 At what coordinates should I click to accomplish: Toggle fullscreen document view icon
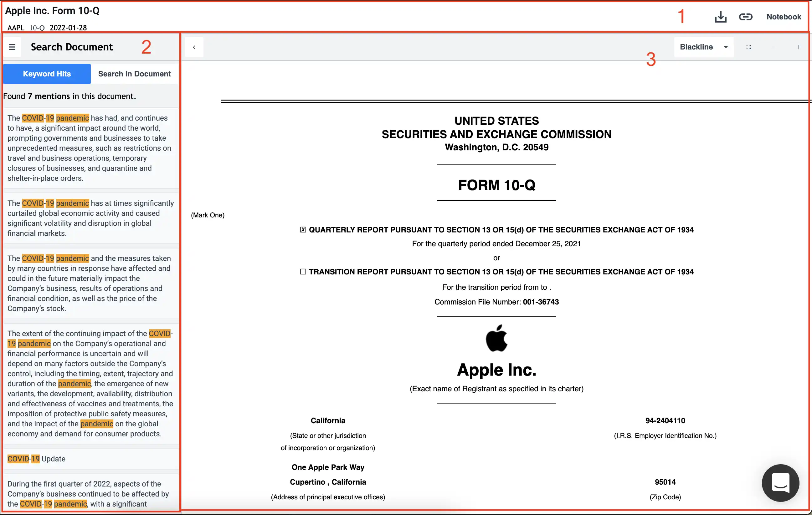(748, 47)
